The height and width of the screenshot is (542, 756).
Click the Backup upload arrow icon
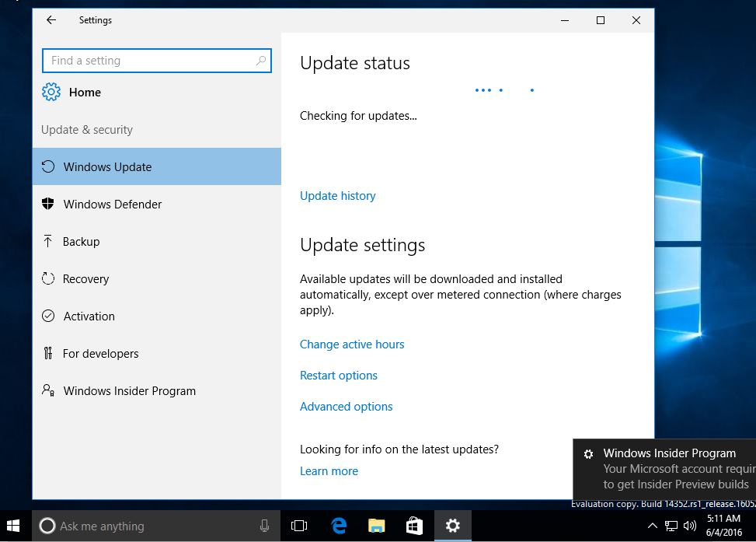(x=47, y=241)
